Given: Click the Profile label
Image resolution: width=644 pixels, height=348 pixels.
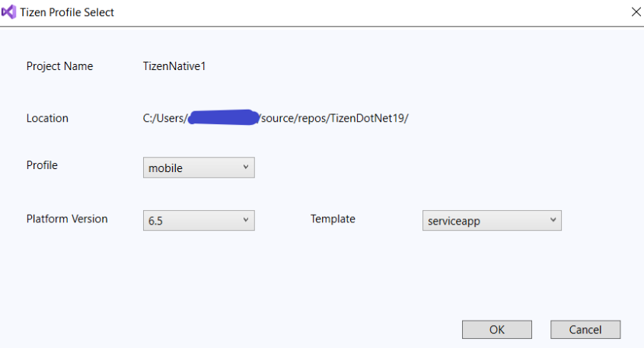Looking at the screenshot, I should (42, 165).
